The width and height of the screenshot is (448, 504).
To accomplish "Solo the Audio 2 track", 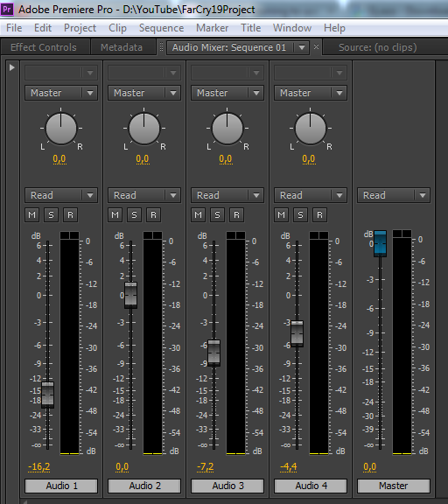I will coord(135,214).
